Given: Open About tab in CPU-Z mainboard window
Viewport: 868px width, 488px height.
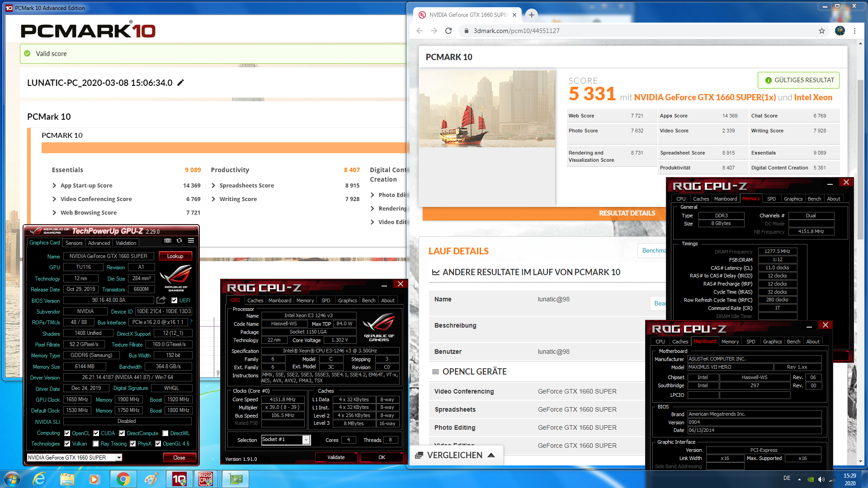Looking at the screenshot, I should point(813,342).
